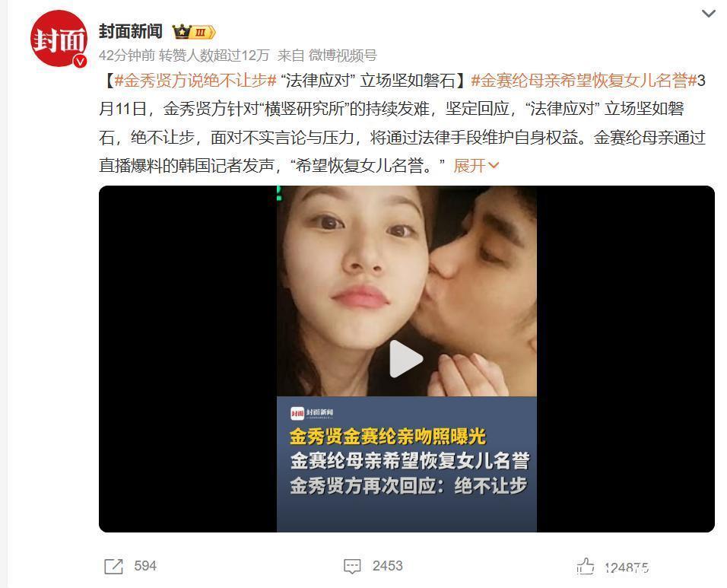Click the 封面新闻 watermark logo in video
This screenshot has height=588, width=727.
point(312,413)
